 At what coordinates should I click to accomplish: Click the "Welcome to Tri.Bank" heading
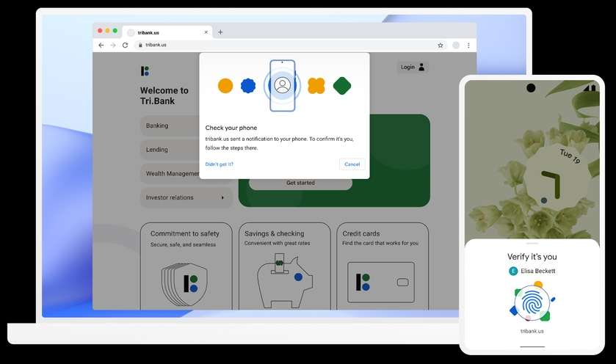pyautogui.click(x=164, y=96)
